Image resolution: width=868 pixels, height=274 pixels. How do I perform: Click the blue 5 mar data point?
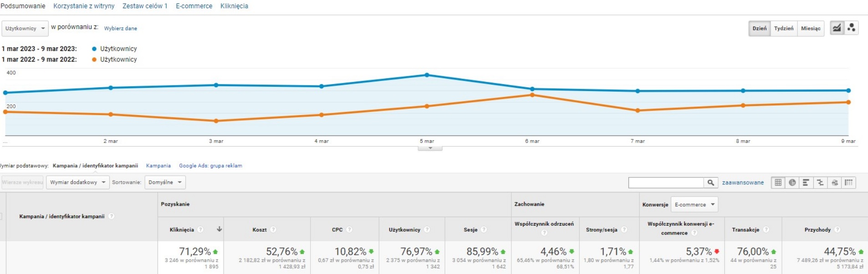[427, 75]
